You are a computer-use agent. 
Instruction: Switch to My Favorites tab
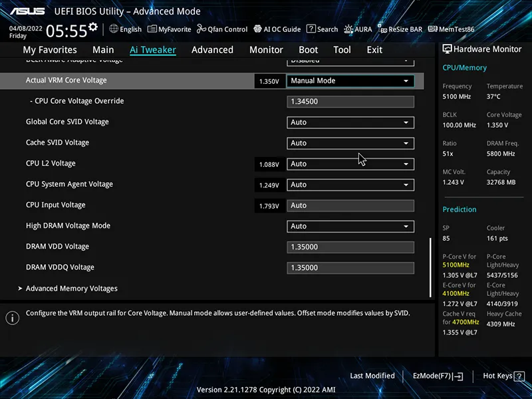(x=50, y=50)
